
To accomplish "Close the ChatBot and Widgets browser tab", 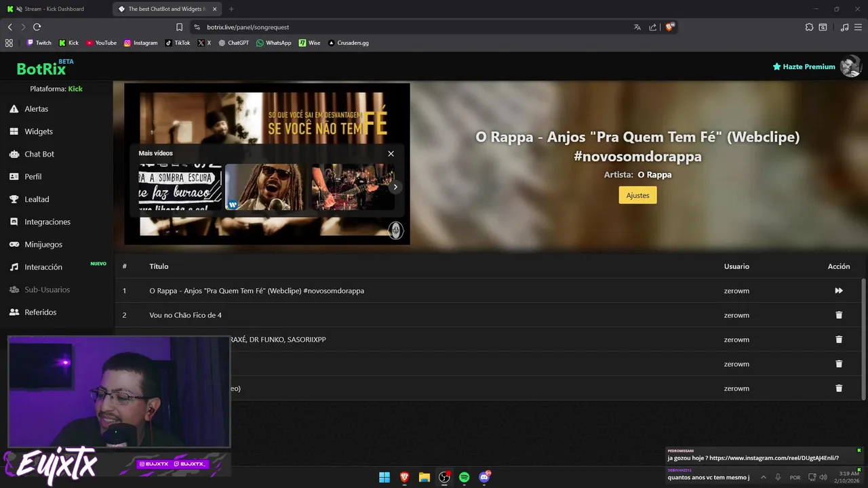I will (215, 9).
